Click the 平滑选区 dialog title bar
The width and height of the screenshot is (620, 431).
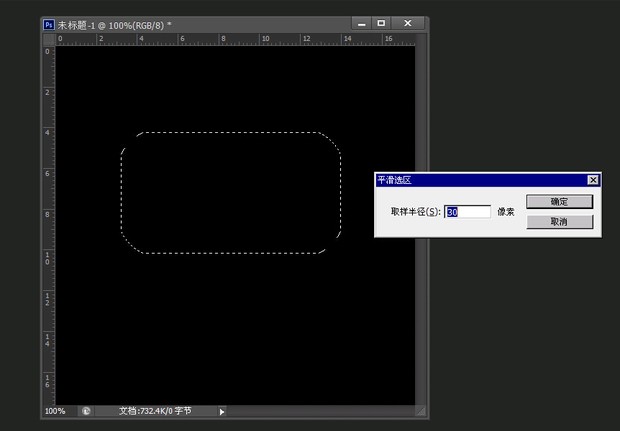point(470,180)
